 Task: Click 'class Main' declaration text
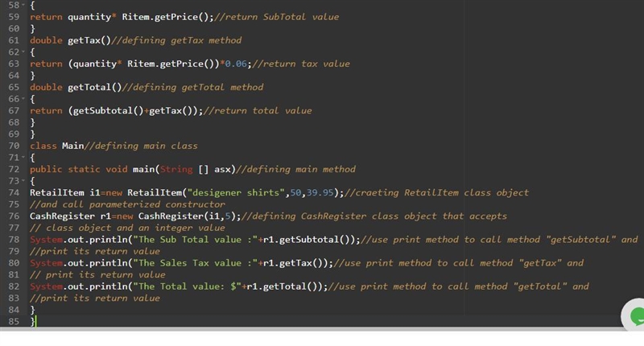[x=56, y=146]
